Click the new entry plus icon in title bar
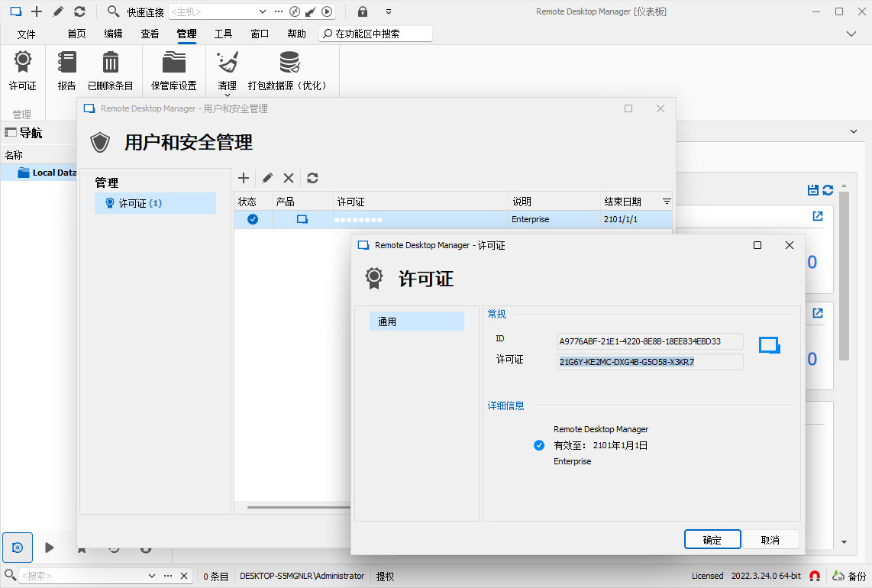The width and height of the screenshot is (872, 588). 37,11
